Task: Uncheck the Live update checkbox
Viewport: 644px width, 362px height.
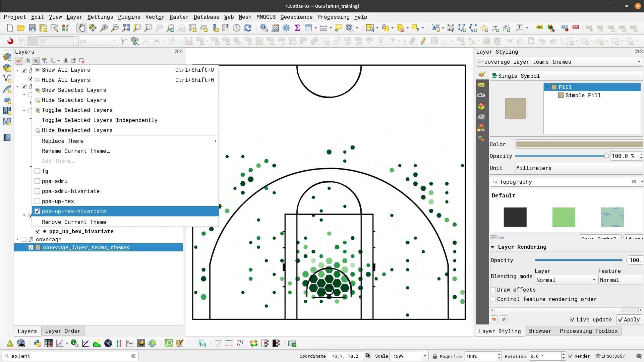Action: tap(573, 319)
